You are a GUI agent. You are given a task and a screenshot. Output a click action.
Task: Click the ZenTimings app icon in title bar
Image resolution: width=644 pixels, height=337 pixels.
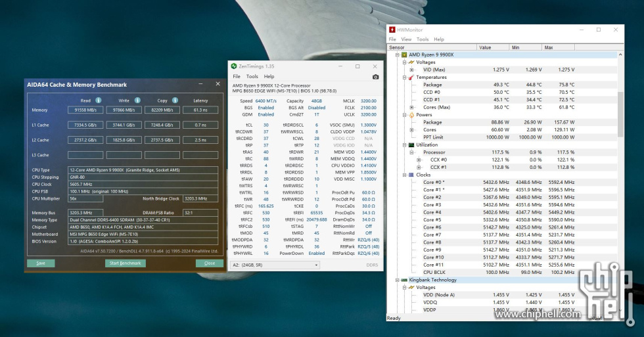234,66
